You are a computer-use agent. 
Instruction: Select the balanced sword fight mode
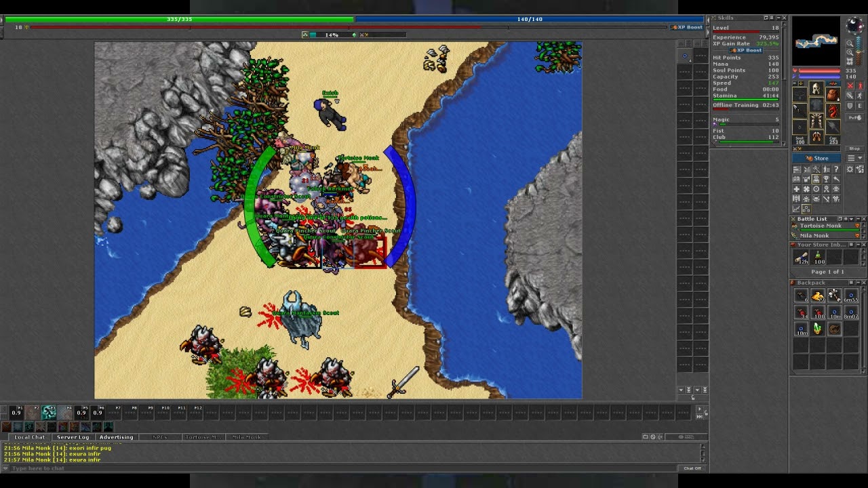coord(851,96)
